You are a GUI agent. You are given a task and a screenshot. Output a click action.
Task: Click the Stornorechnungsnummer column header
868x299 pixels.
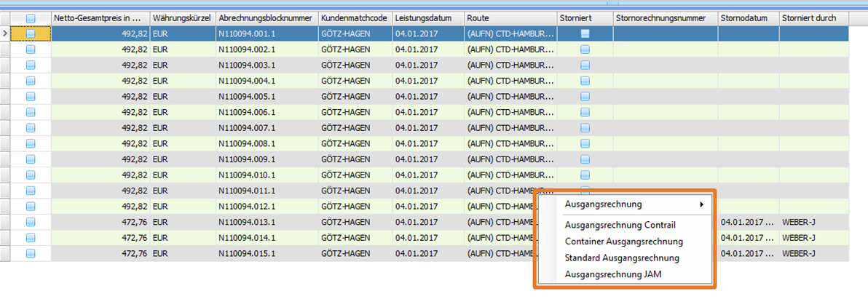[x=664, y=18]
